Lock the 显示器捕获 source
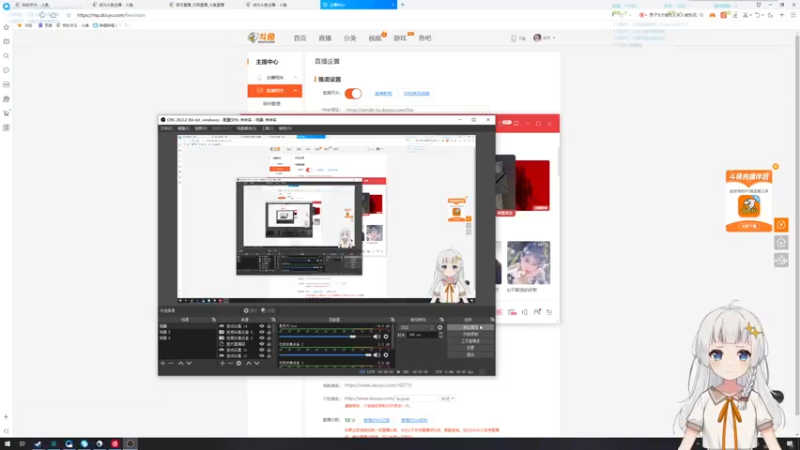Viewport: 800px width, 450px height. (x=269, y=344)
